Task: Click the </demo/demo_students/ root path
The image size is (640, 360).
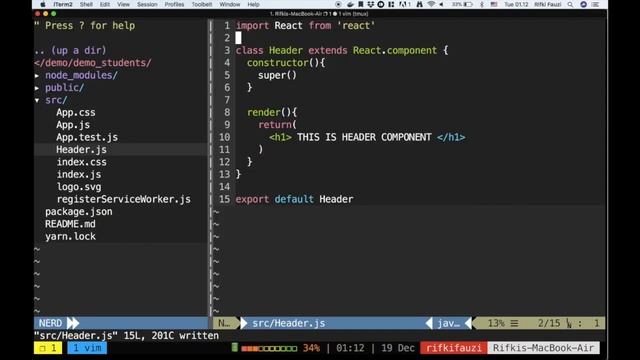Action: (93, 63)
